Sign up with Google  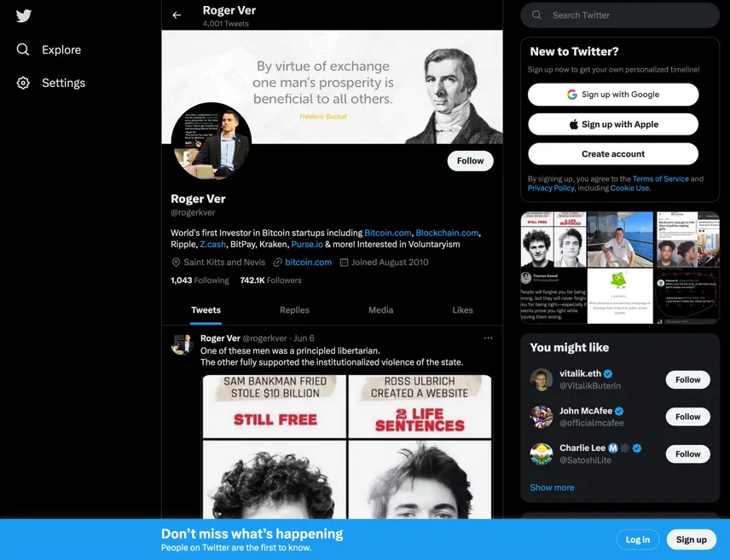[613, 95]
